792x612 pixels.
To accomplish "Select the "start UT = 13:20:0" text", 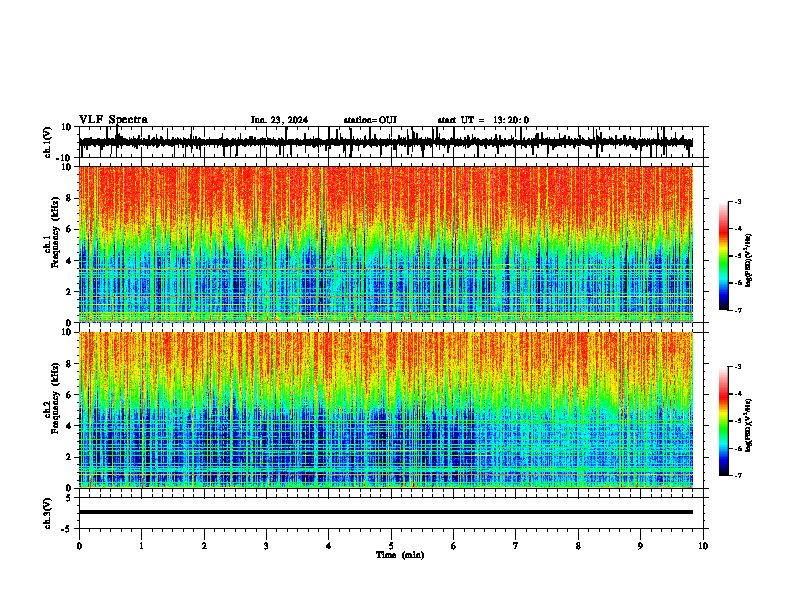I will pyautogui.click(x=483, y=120).
